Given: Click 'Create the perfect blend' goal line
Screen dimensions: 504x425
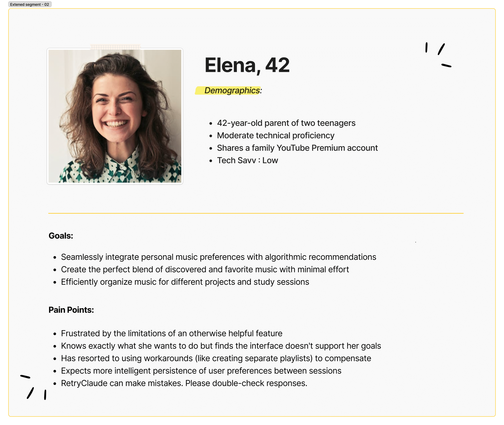Looking at the screenshot, I should [x=205, y=269].
